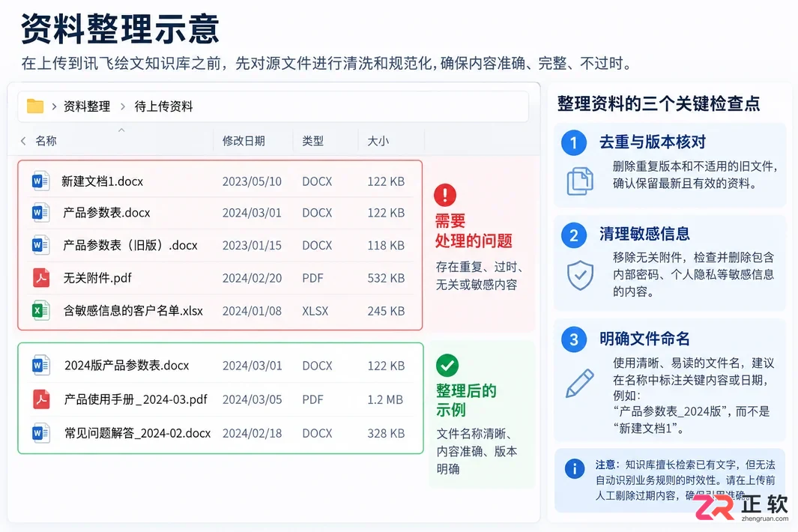Open 资料整理 breadcrumb segment
The width and height of the screenshot is (798, 532).
point(86,106)
